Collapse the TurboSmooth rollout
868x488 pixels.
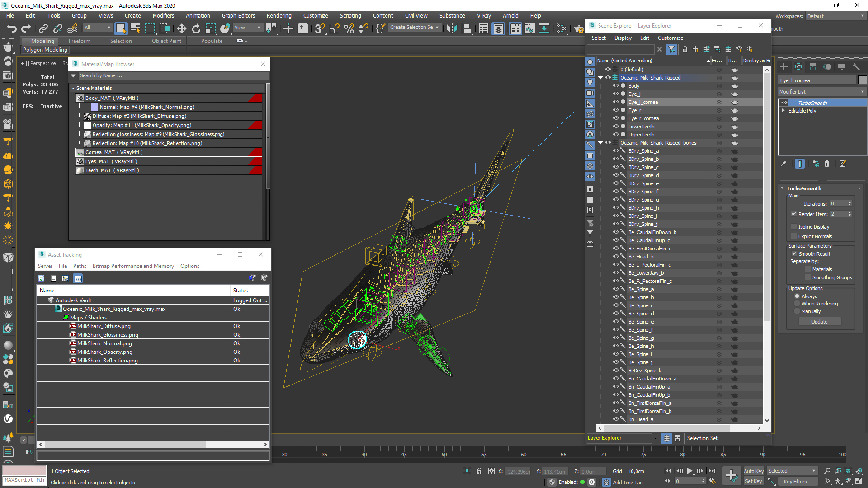point(782,188)
